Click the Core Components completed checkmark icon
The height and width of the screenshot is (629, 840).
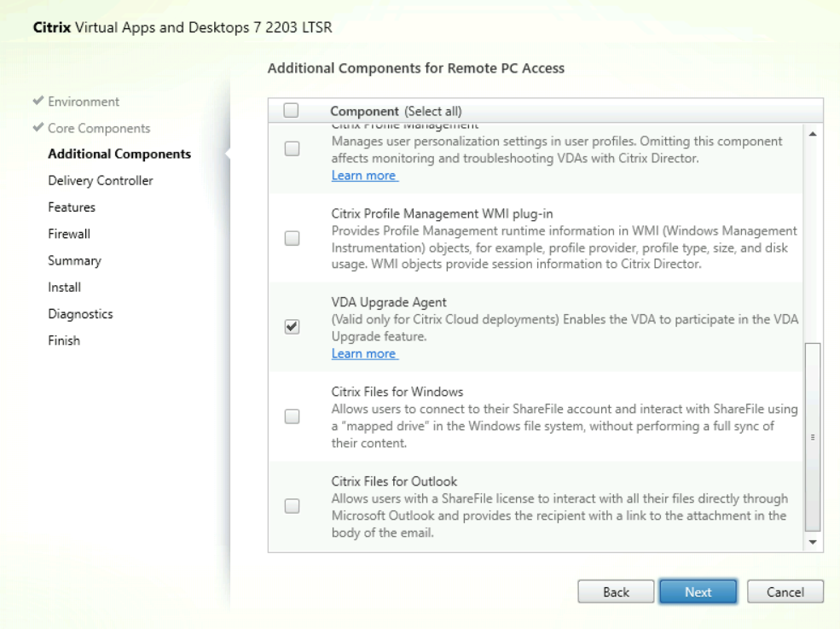38,127
